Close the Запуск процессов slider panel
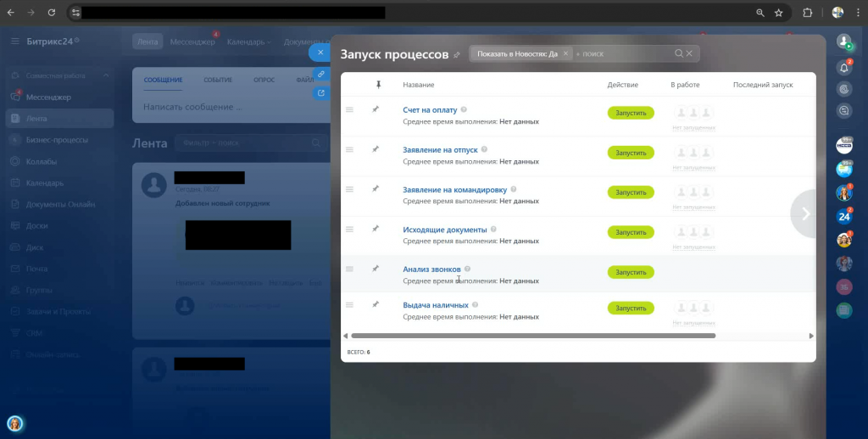Screen dimensions: 868x439 pyautogui.click(x=320, y=53)
